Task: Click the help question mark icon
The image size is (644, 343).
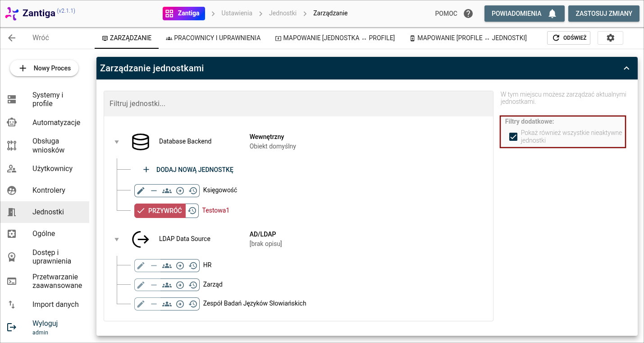Action: click(x=468, y=14)
